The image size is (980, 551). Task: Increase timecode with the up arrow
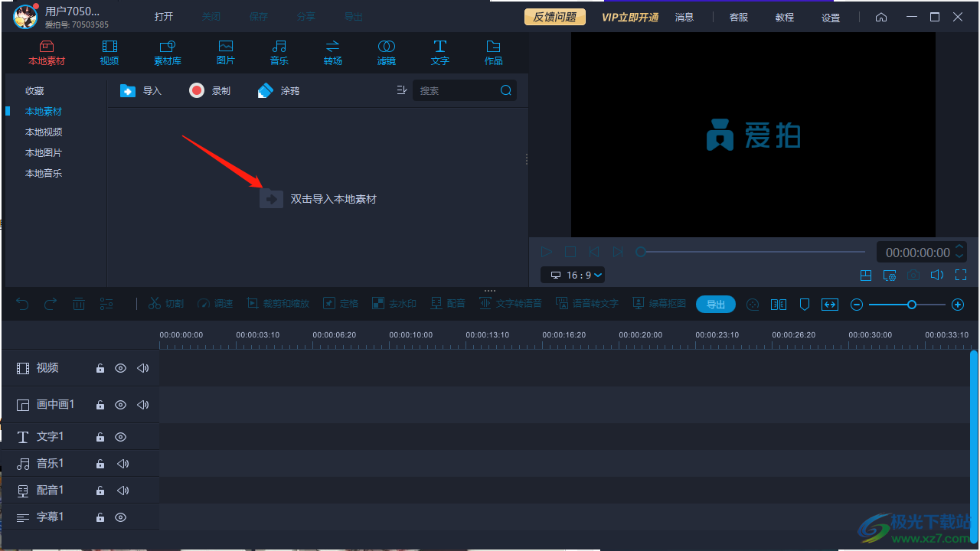(959, 246)
